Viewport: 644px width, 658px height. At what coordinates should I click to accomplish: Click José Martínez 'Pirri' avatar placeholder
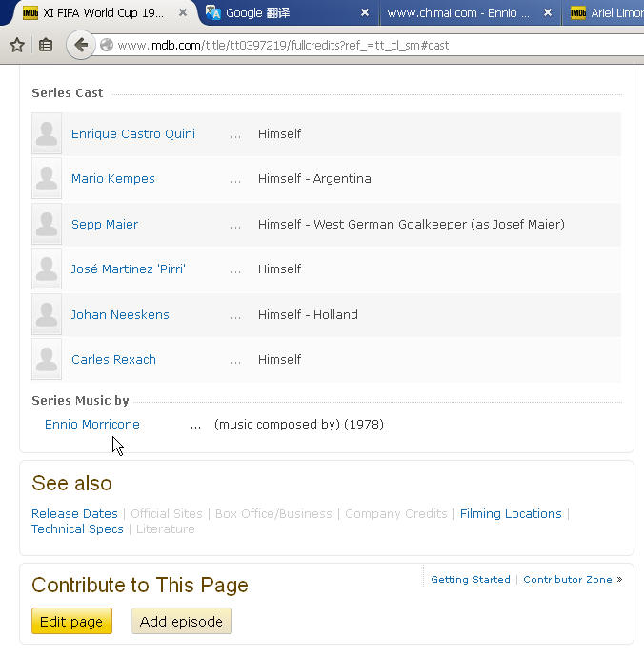[47, 269]
